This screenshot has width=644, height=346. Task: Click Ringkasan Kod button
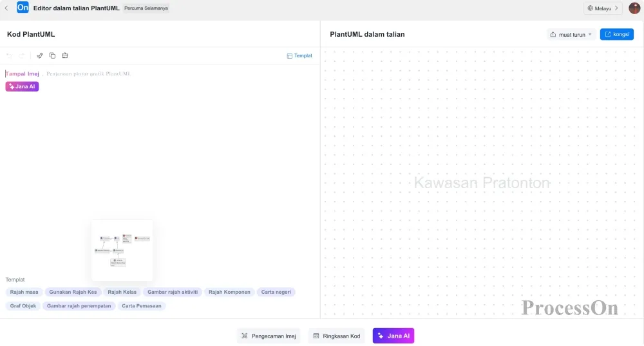(x=336, y=336)
